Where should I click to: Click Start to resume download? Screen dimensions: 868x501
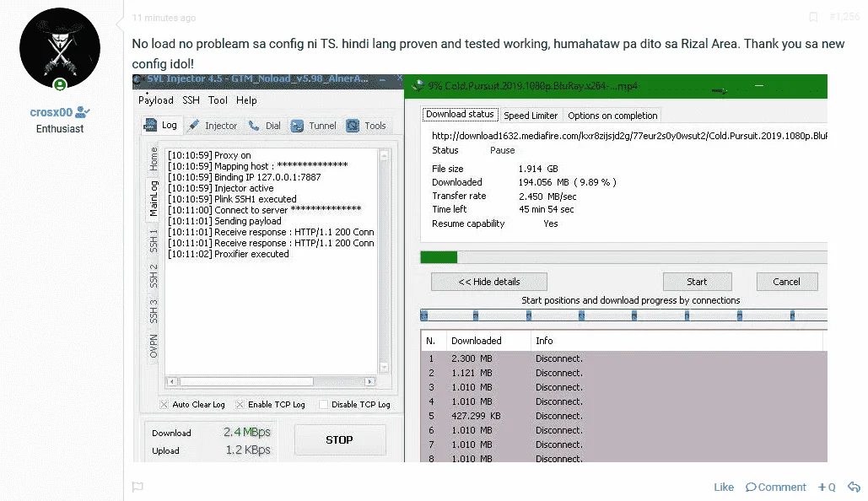click(x=697, y=282)
